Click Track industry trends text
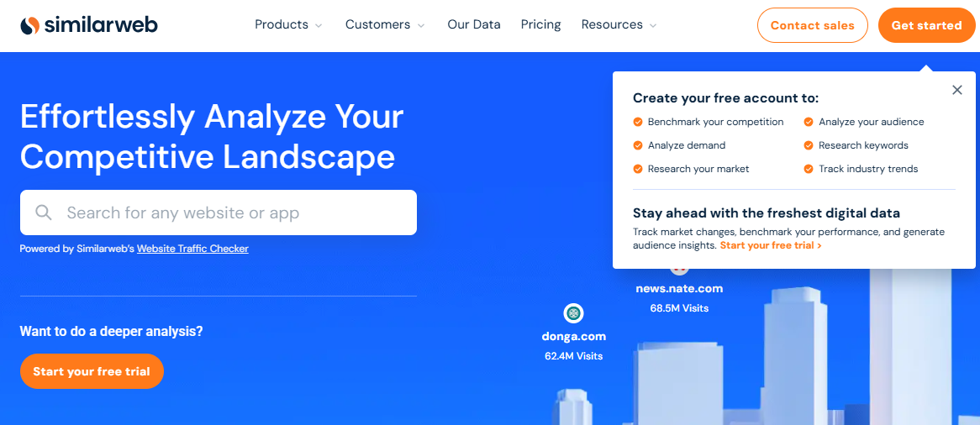Image resolution: width=980 pixels, height=425 pixels. pyautogui.click(x=869, y=169)
